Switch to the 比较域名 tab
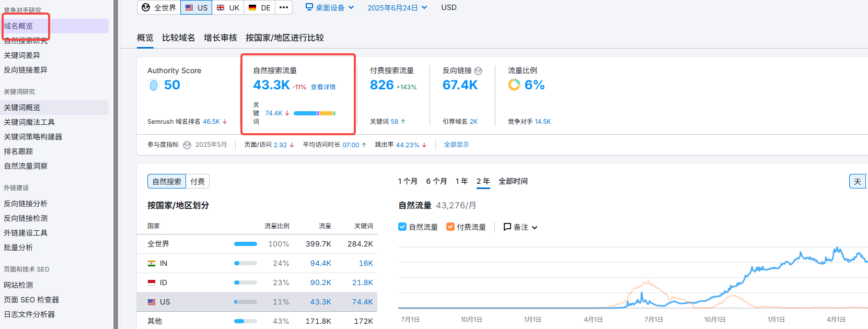Viewport: 868px width, 329px height. coord(178,38)
